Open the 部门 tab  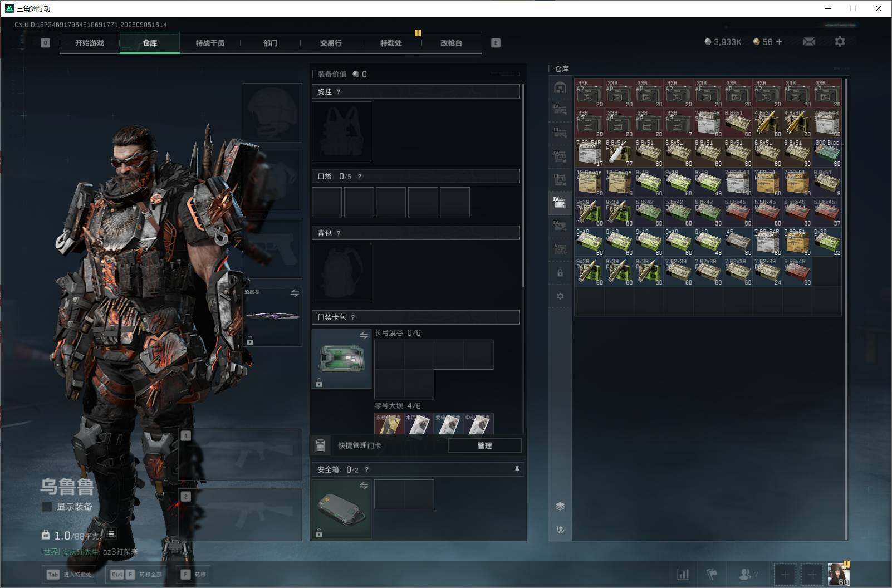(271, 43)
